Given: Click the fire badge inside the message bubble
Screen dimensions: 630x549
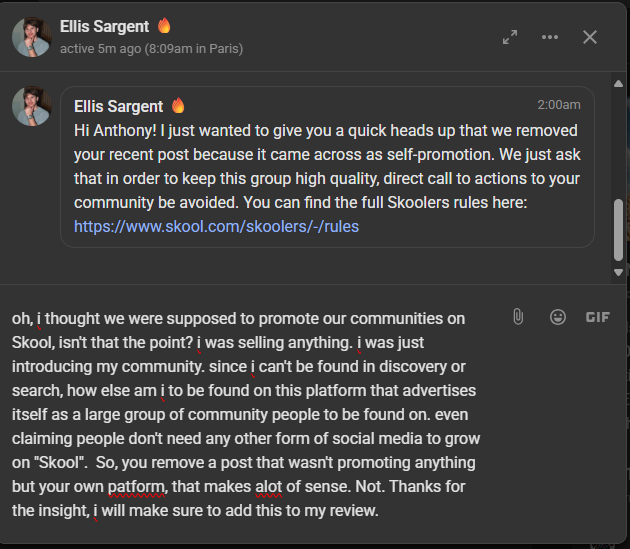Looking at the screenshot, I should pos(179,105).
